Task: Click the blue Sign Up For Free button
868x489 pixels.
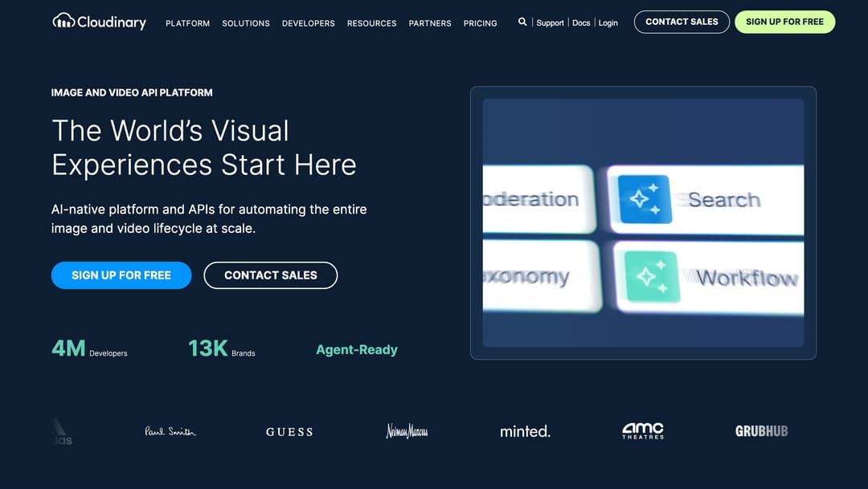Action: point(121,275)
